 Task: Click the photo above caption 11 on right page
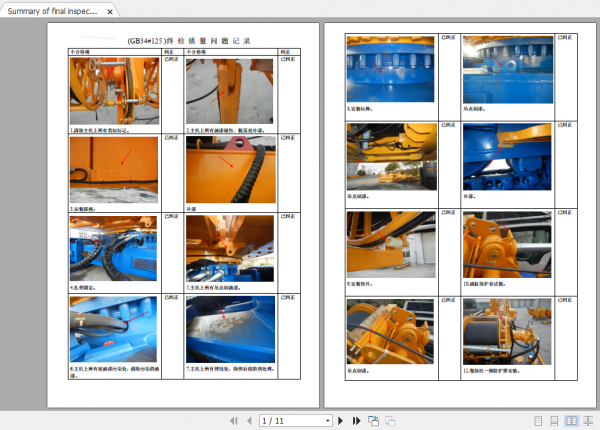pyautogui.click(x=507, y=331)
